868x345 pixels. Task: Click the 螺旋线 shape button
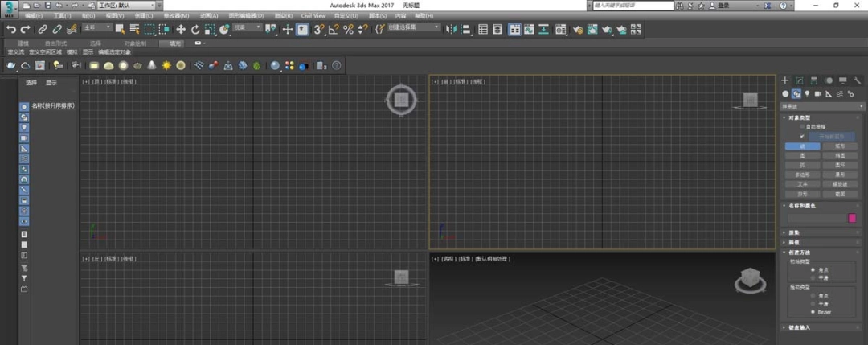(839, 184)
